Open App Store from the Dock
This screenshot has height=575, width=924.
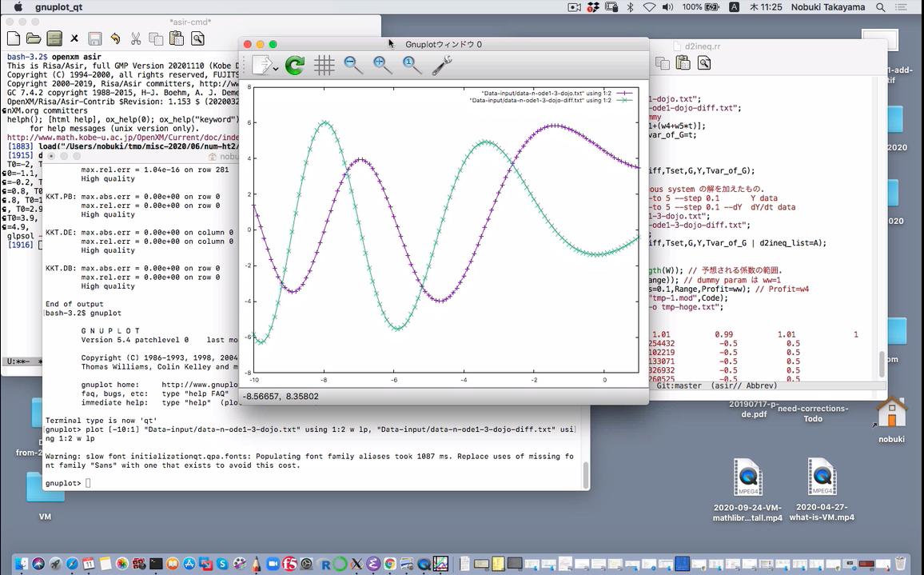click(x=189, y=563)
